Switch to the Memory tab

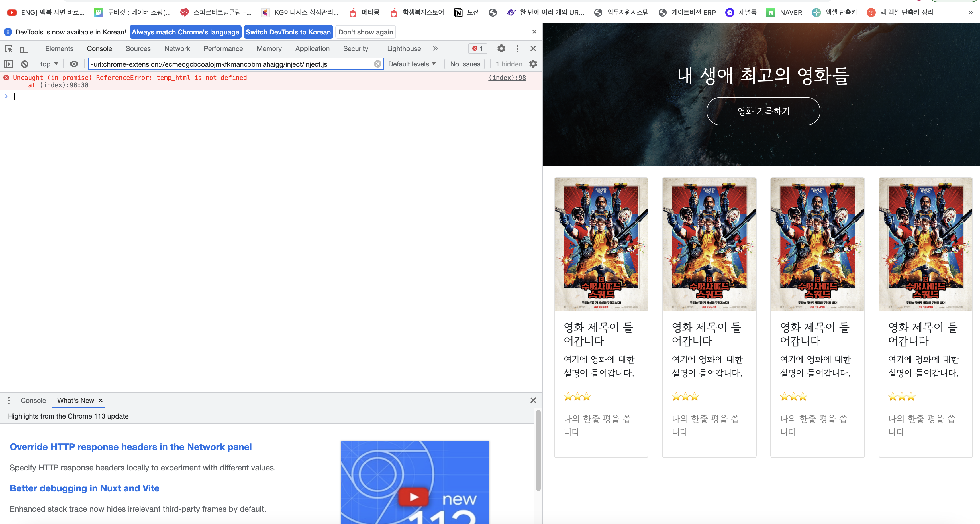pyautogui.click(x=269, y=49)
